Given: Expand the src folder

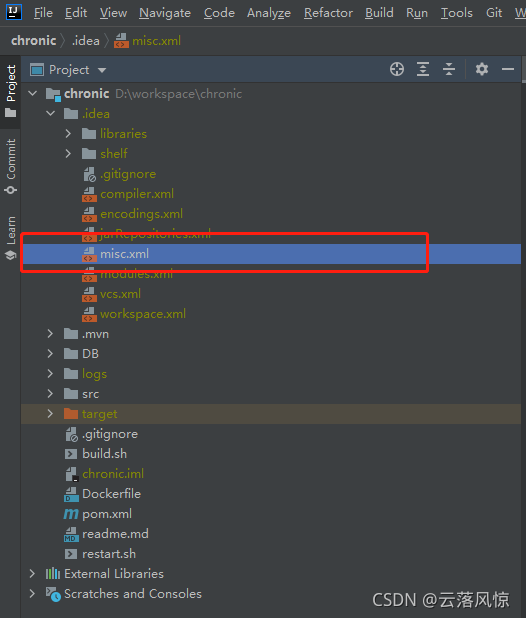Looking at the screenshot, I should (x=50, y=394).
